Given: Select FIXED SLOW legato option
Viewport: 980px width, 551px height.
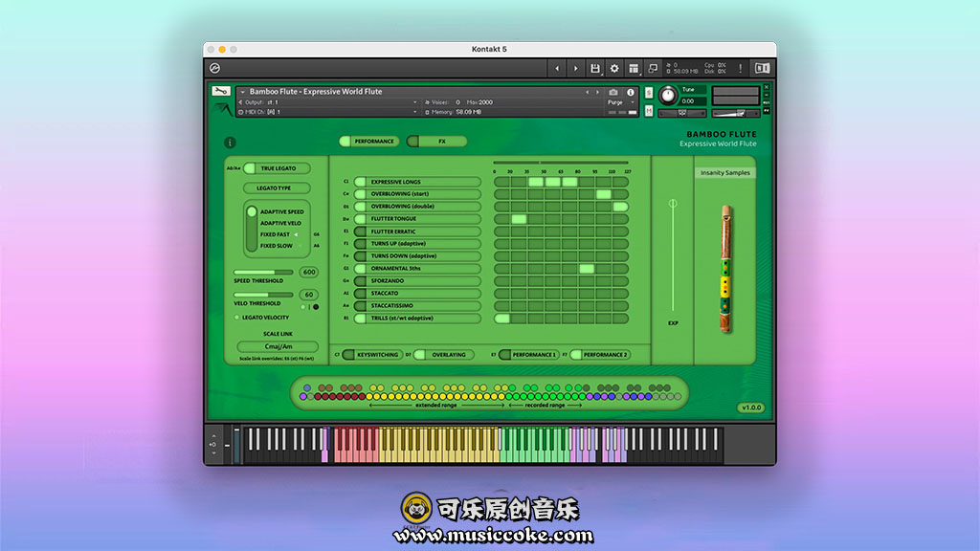Looking at the screenshot, I should click(277, 246).
